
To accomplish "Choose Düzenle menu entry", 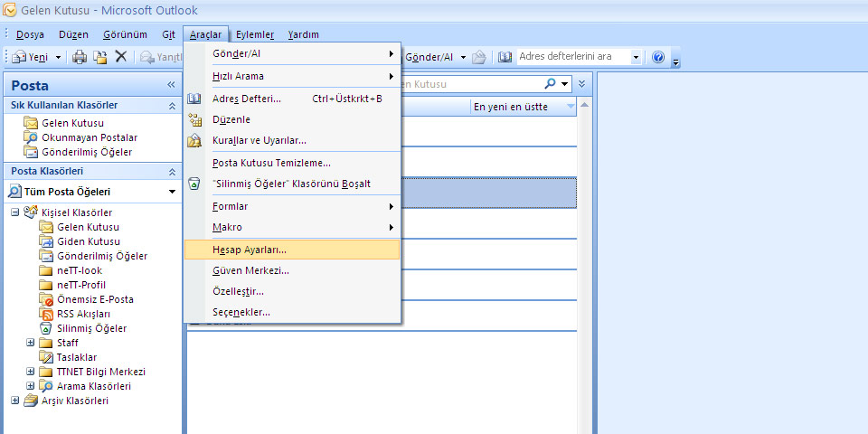I will [x=292, y=119].
